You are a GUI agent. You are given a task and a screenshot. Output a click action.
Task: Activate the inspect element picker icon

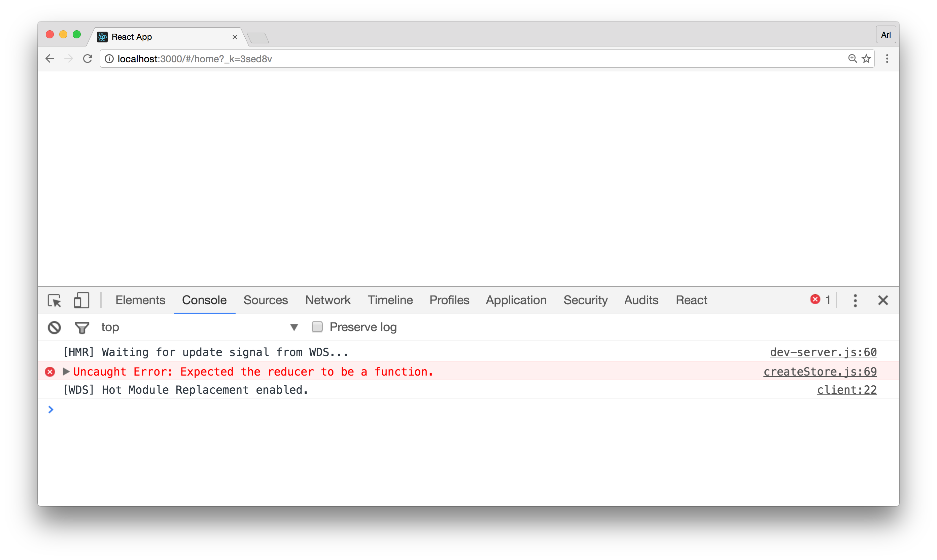click(55, 301)
